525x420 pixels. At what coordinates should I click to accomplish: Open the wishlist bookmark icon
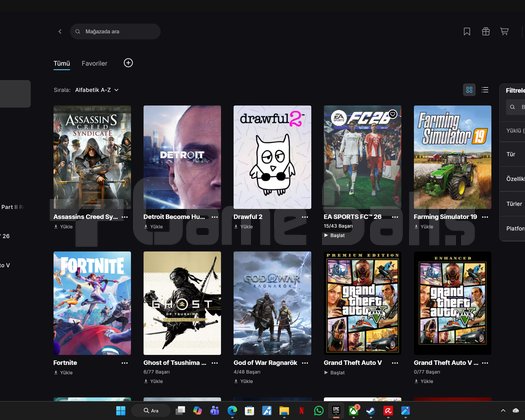tap(467, 31)
